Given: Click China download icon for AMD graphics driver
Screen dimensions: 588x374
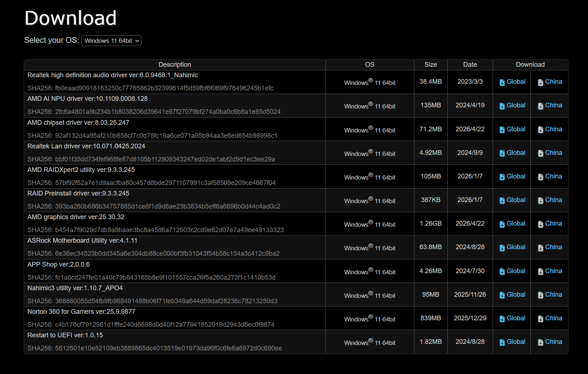Looking at the screenshot, I should click(541, 224).
